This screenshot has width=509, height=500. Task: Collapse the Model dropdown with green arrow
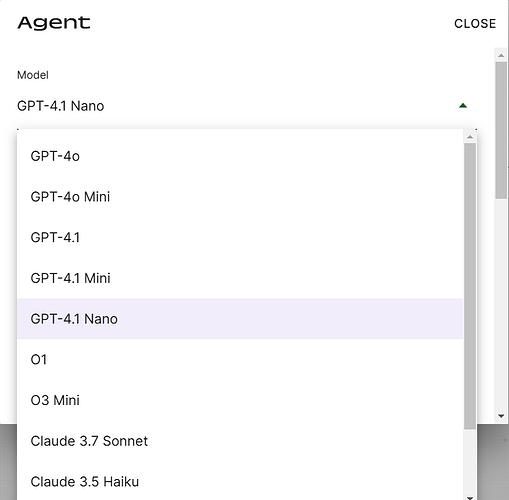463,106
